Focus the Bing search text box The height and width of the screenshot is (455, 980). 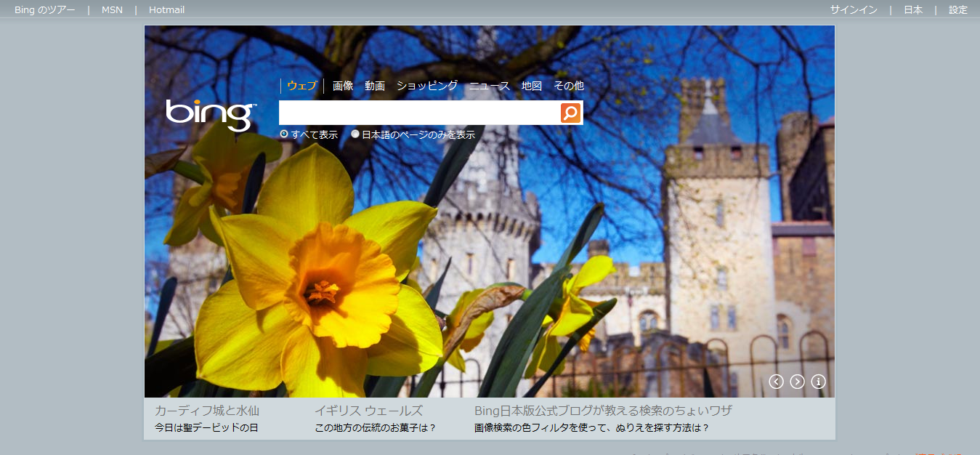click(419, 113)
